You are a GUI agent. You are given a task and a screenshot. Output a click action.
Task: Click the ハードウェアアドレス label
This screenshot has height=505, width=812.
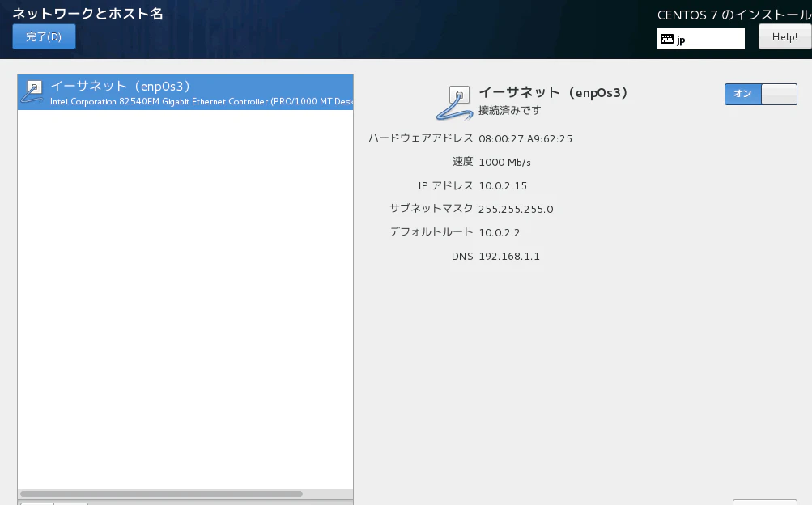(420, 138)
